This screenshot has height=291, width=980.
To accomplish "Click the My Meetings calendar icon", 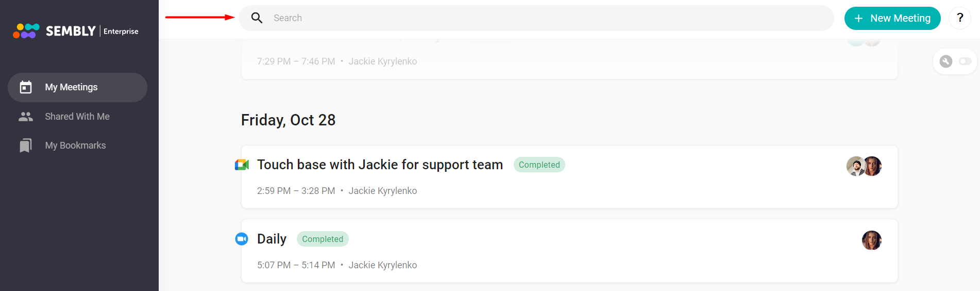I will point(26,87).
